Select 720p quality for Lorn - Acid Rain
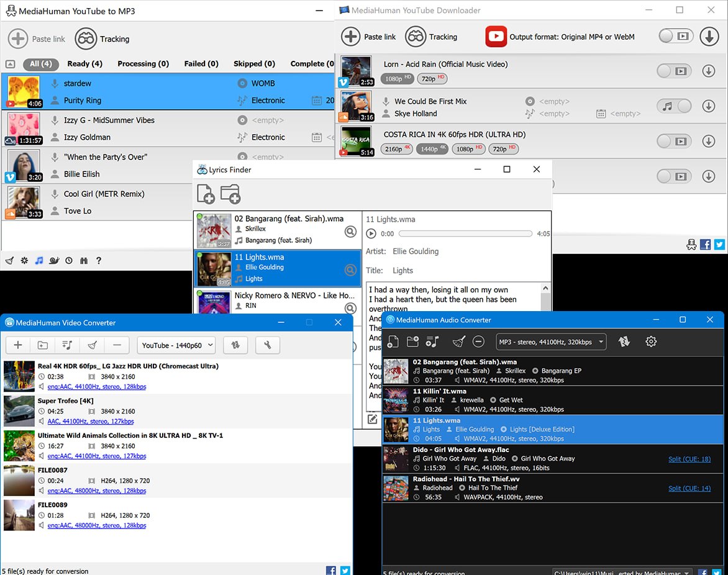Viewport: 728px width, 575px height. tap(432, 78)
